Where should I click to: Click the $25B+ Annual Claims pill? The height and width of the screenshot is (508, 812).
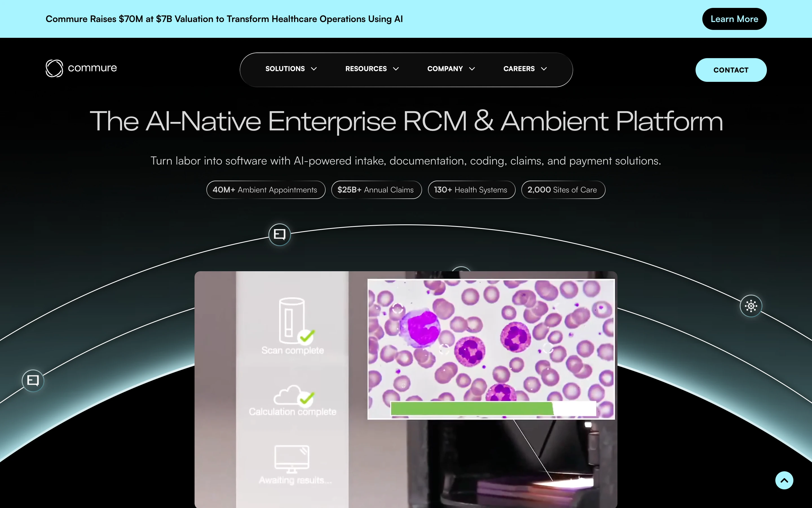(376, 190)
